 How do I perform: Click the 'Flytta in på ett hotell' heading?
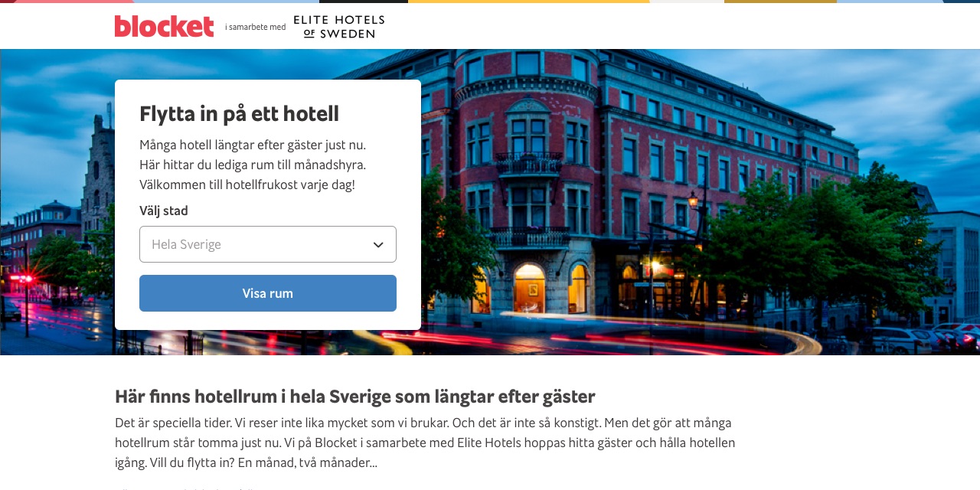[239, 113]
